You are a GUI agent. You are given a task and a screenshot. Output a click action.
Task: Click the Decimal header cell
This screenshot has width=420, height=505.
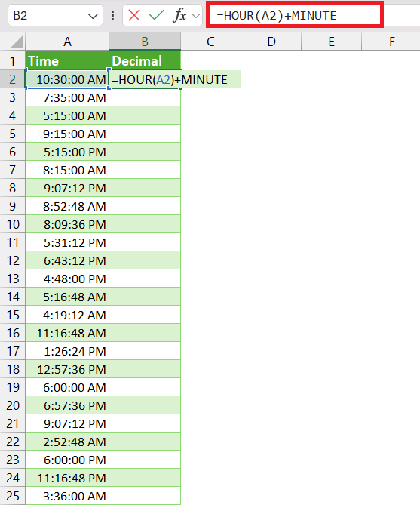[145, 60]
